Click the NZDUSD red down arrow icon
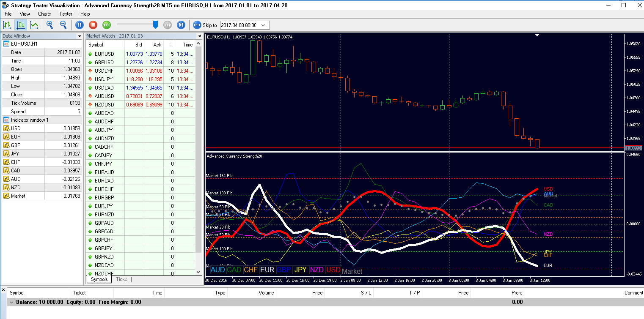The image size is (644, 319). (x=90, y=105)
